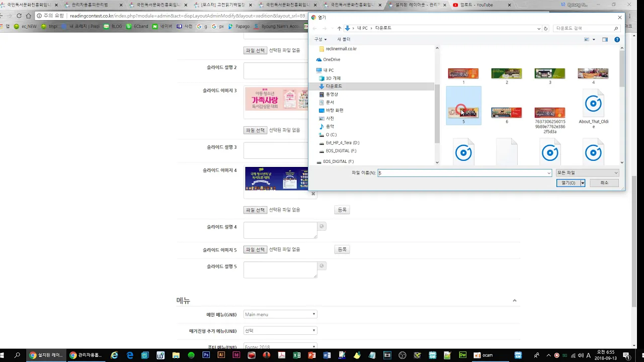Select the file thumbnail named 2

tap(507, 74)
